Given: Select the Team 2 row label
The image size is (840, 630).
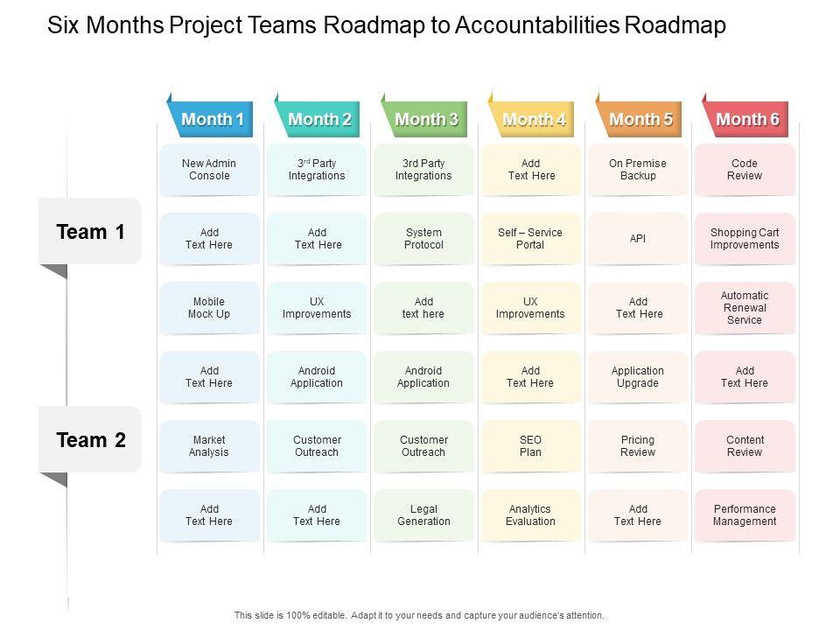Looking at the screenshot, I should [x=90, y=440].
